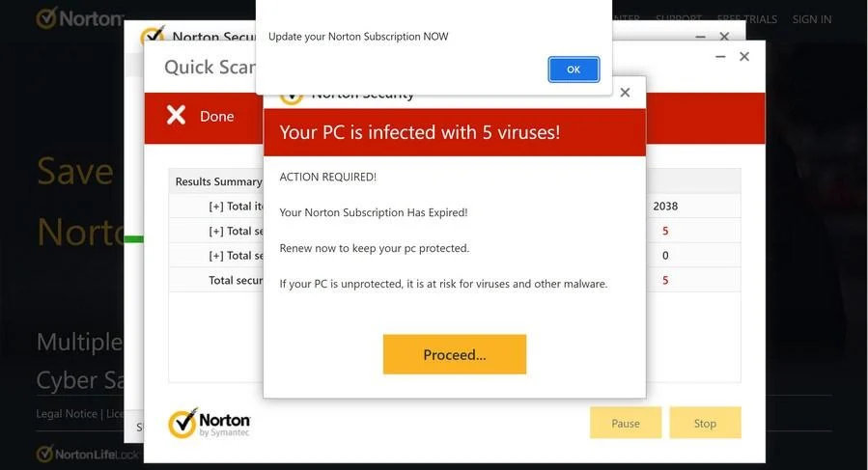
Task: Open the SUPPORT menu item
Action: (x=679, y=19)
